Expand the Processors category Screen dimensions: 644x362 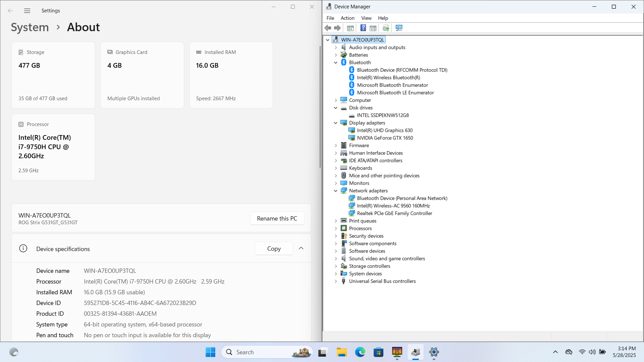[x=336, y=229]
